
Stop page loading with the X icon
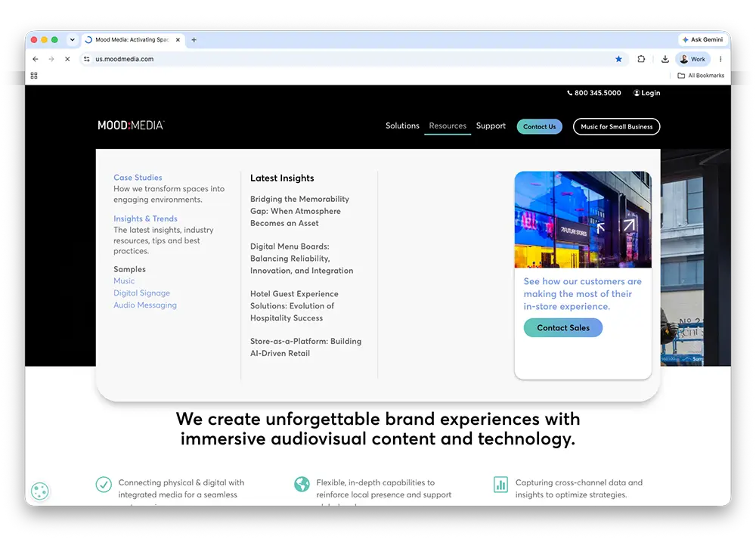(x=67, y=59)
